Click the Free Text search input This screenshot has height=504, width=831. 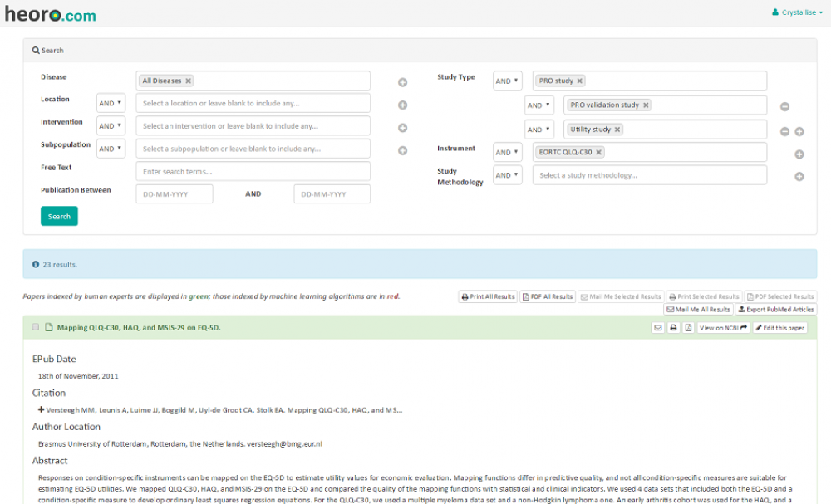click(x=253, y=172)
